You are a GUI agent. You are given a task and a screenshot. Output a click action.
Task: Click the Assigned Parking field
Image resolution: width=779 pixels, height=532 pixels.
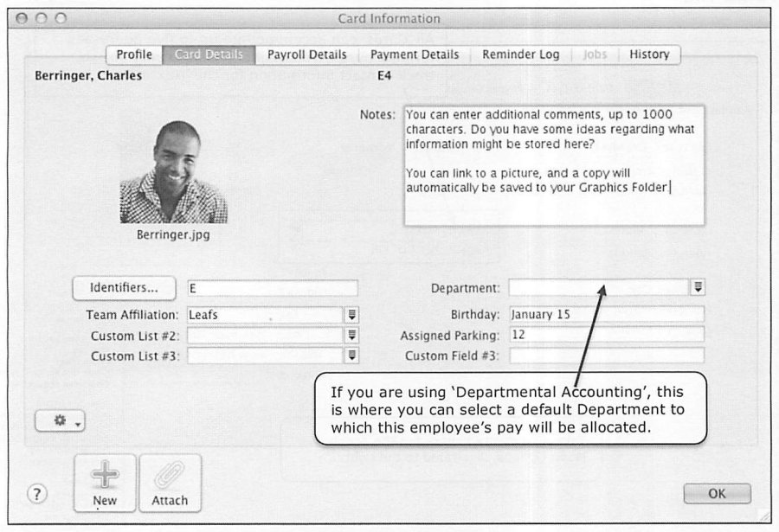(607, 335)
